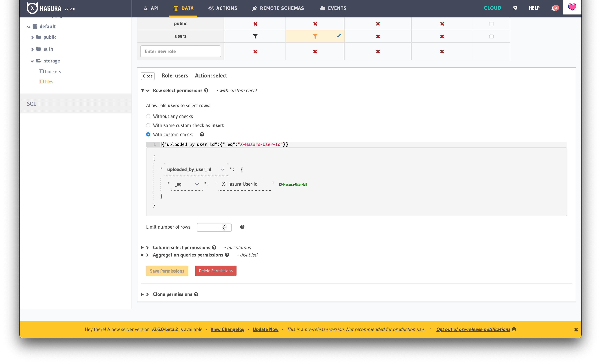
Task: Click the settings gear icon top right
Action: coord(515,8)
